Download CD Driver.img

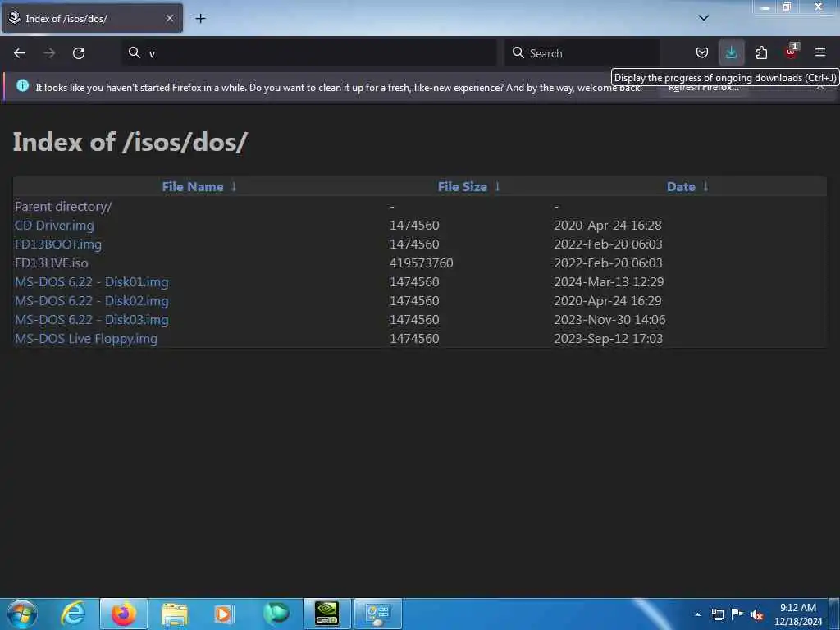pyautogui.click(x=54, y=225)
